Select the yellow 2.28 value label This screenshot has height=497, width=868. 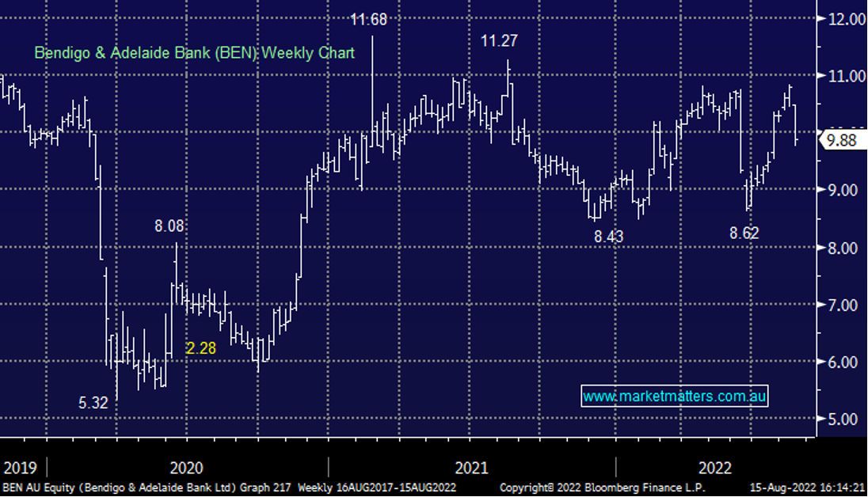[201, 347]
